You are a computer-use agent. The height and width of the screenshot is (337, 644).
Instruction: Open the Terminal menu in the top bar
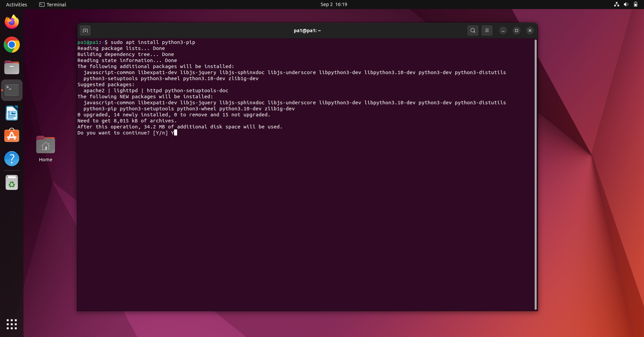point(52,4)
